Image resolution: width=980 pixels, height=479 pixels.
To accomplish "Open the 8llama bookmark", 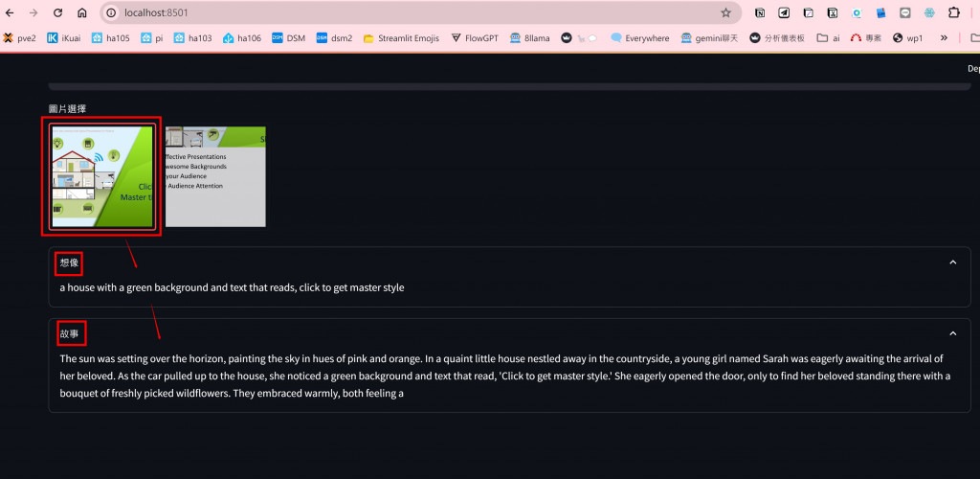I will (x=530, y=38).
